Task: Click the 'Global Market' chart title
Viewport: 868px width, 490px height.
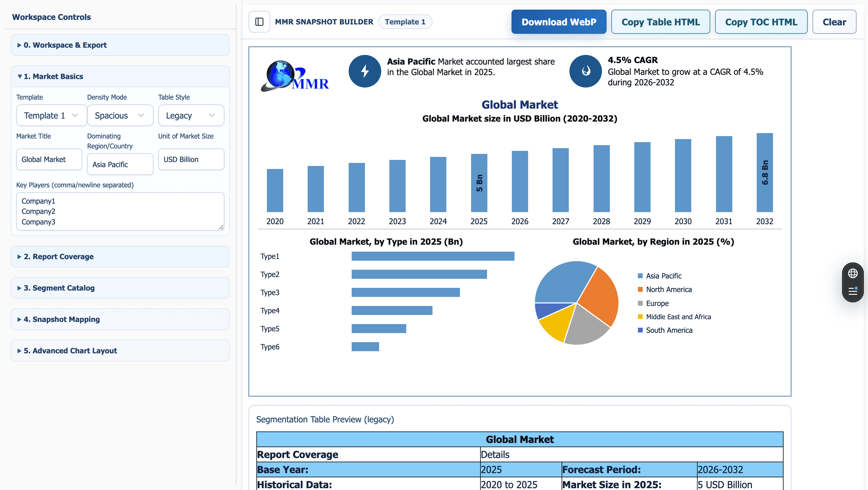Action: [x=520, y=105]
